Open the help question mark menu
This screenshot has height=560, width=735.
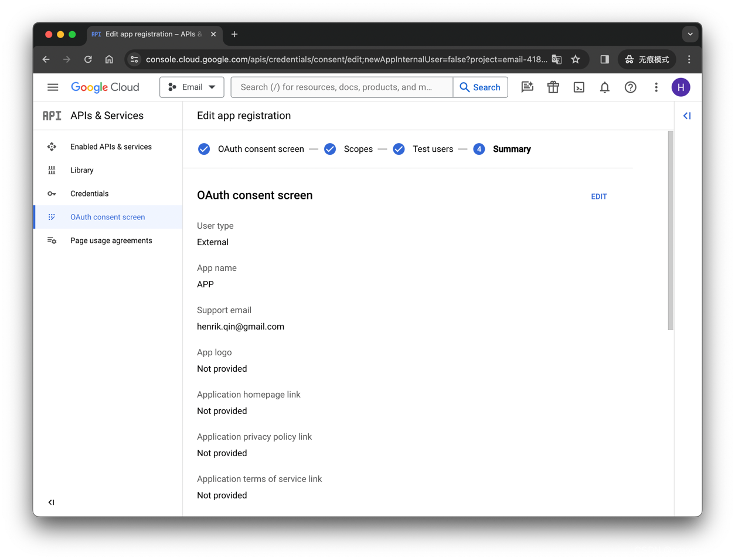coord(630,87)
